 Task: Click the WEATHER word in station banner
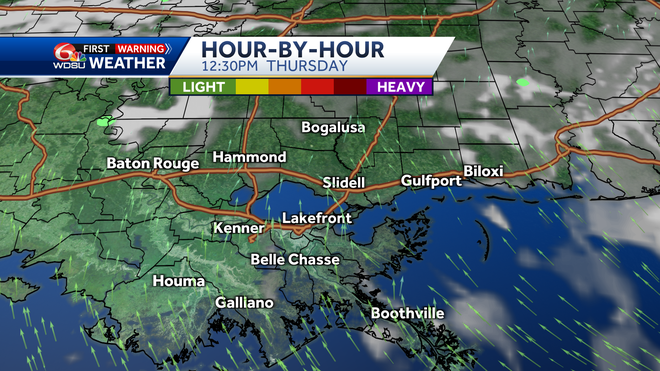pos(127,63)
